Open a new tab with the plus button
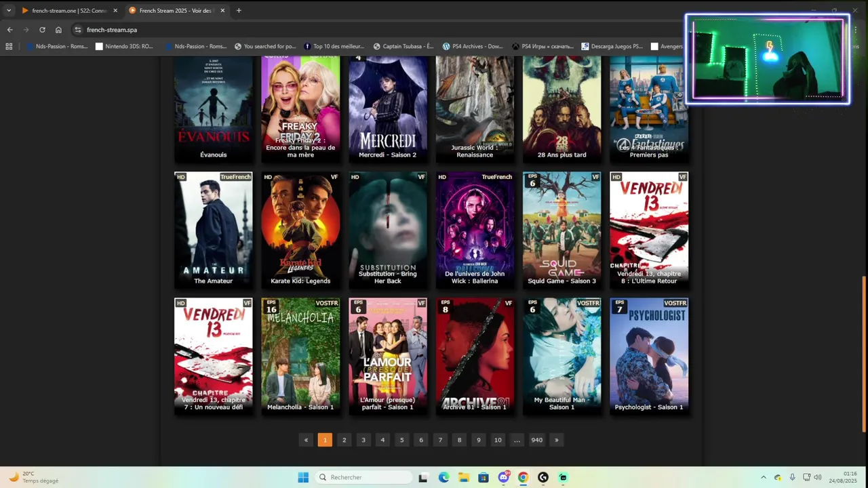 (239, 11)
